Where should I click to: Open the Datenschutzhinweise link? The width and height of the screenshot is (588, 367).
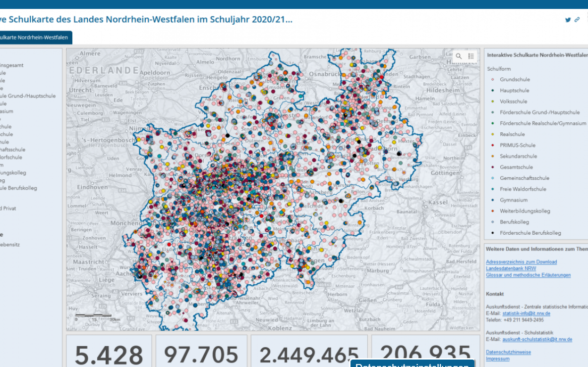click(508, 352)
